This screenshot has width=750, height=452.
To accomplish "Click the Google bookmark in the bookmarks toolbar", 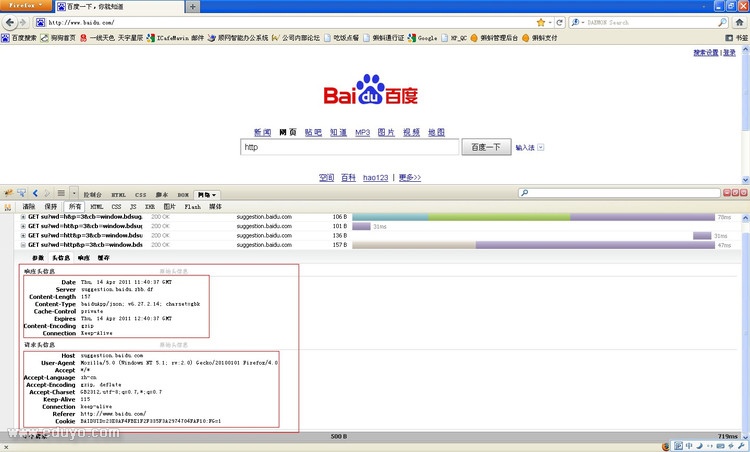I will click(423, 37).
